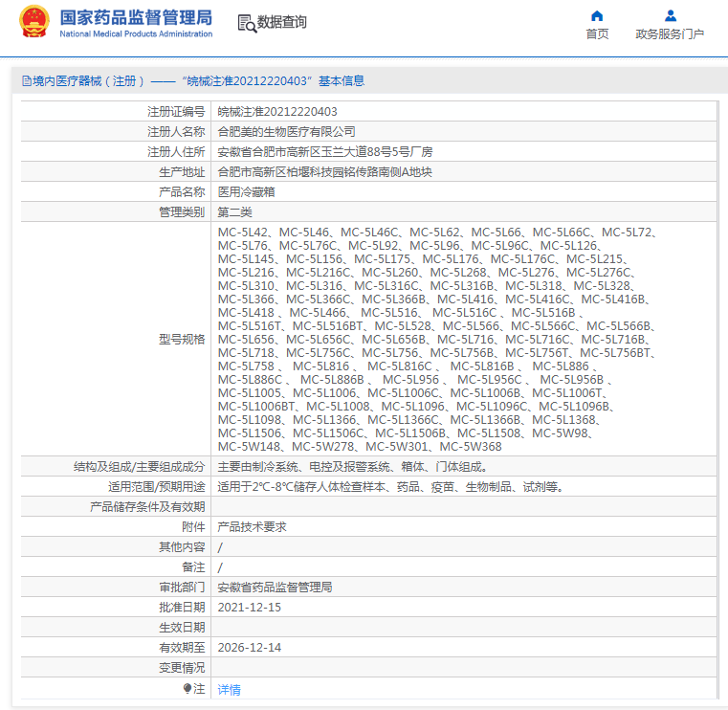Click 国家药品监督管理局 site title
Image resolution: width=728 pixels, height=710 pixels.
click(136, 17)
